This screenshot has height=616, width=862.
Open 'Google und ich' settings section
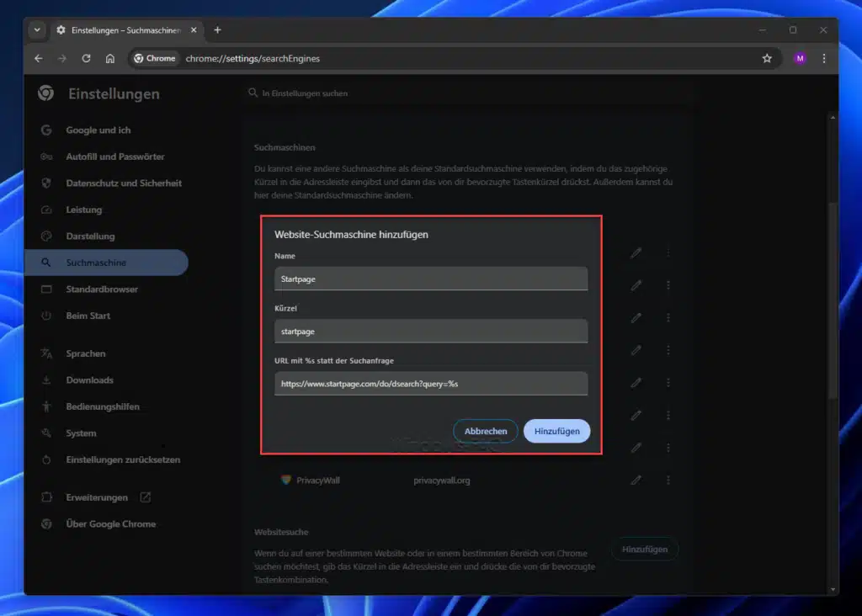point(98,130)
